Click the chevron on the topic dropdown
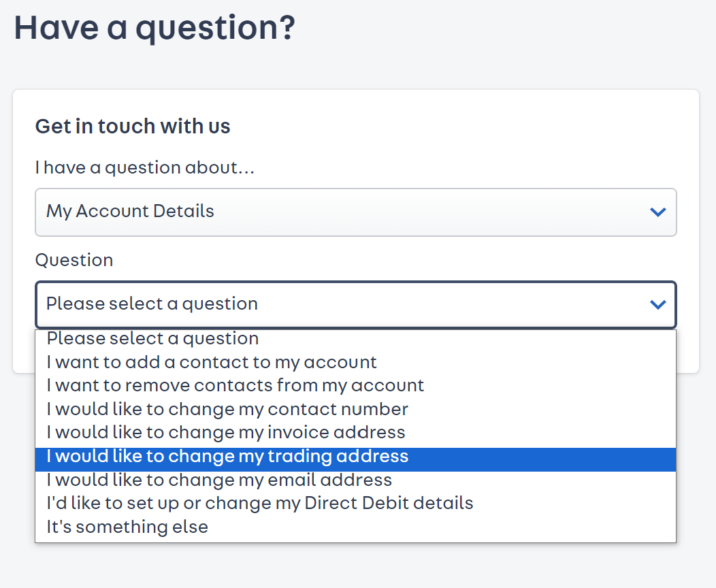The width and height of the screenshot is (716, 588). click(657, 212)
